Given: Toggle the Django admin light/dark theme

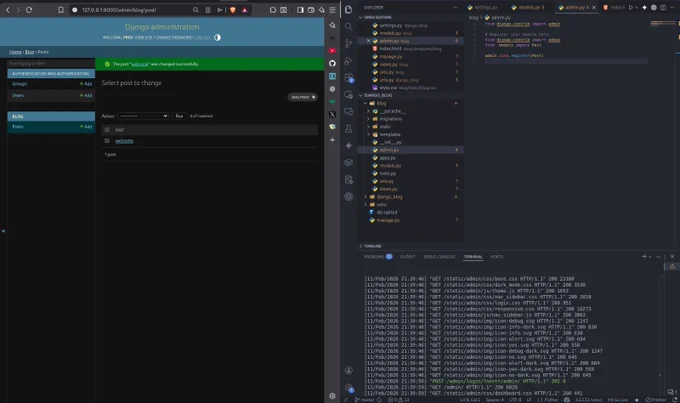Looking at the screenshot, I should click(217, 37).
